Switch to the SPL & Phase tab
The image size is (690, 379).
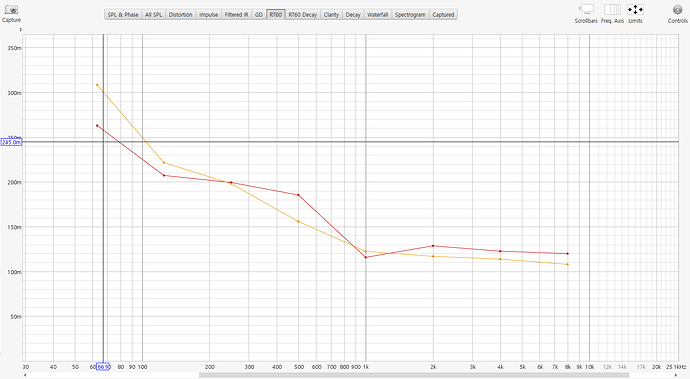(123, 15)
